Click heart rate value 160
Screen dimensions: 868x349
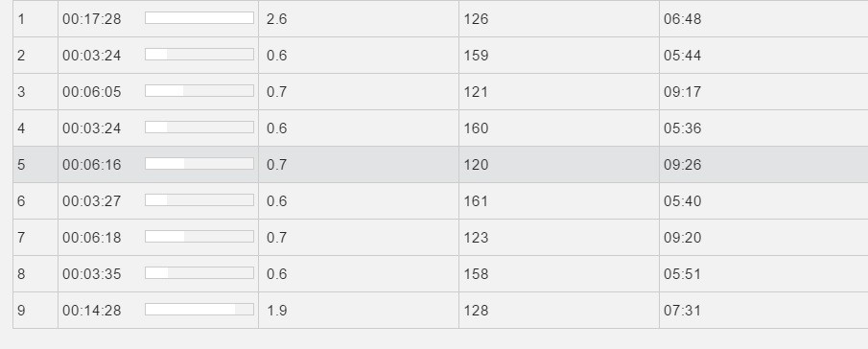[476, 128]
